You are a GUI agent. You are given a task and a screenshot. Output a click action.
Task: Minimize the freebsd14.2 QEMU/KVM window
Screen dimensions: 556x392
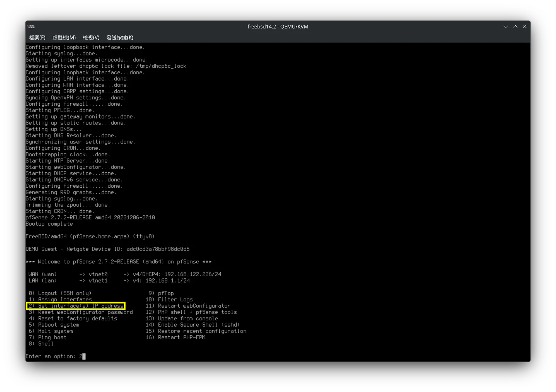tap(506, 26)
